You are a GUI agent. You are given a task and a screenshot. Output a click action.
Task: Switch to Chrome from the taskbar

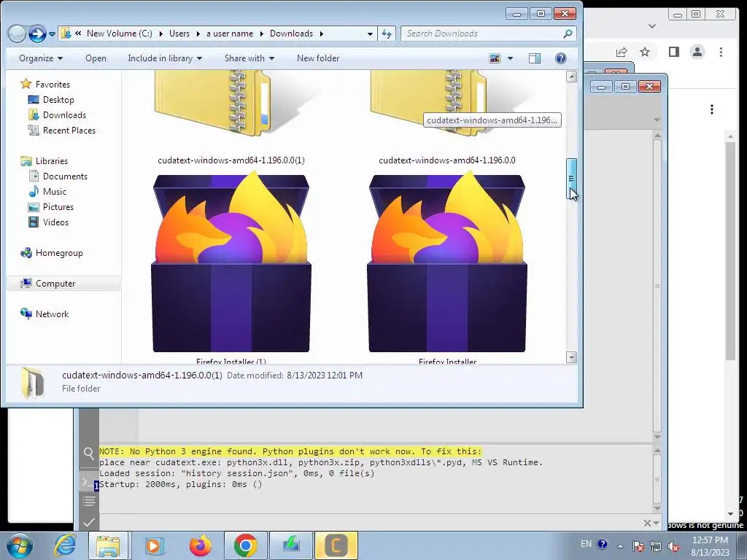(x=245, y=545)
